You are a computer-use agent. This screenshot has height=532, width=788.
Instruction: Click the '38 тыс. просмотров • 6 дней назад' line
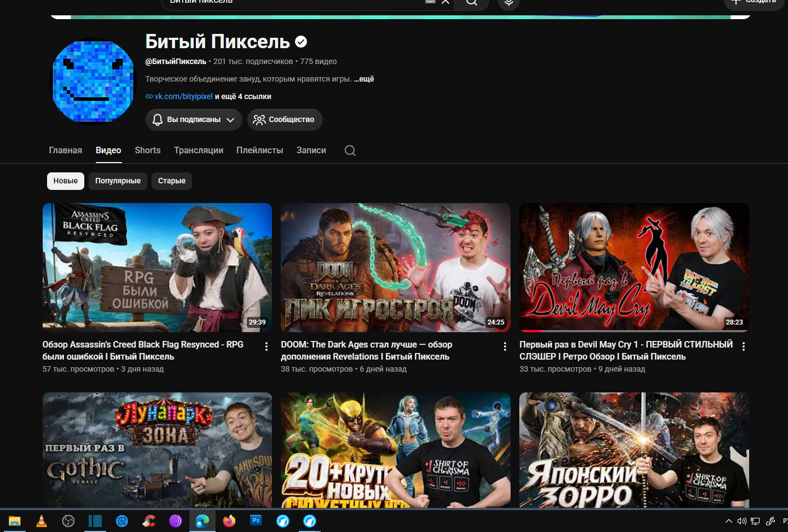[x=344, y=369]
